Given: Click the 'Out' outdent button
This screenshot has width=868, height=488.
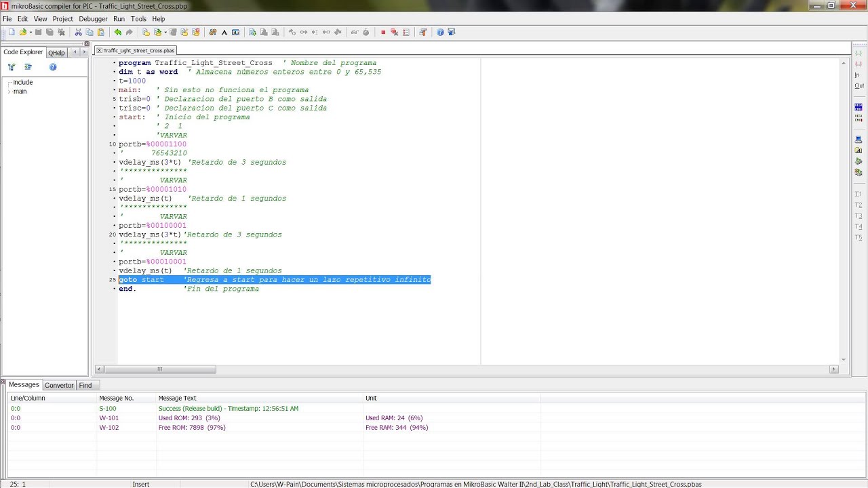Looking at the screenshot, I should pos(859,85).
